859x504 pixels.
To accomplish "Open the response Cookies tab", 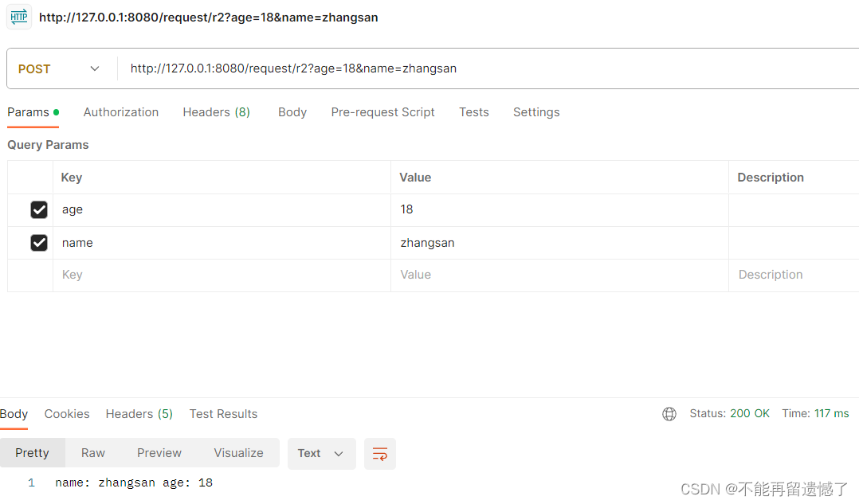I will 67,414.
